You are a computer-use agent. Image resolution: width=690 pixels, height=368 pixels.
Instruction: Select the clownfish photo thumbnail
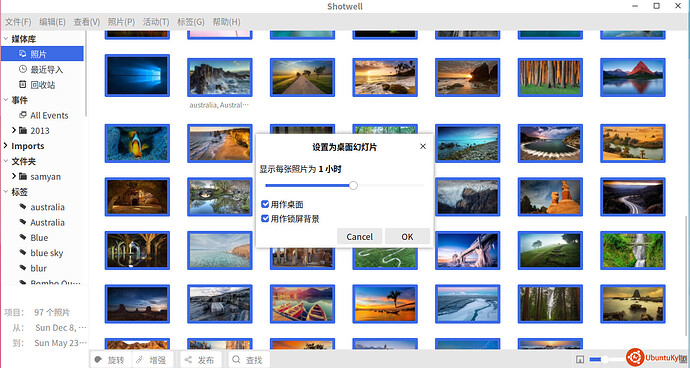[137, 143]
